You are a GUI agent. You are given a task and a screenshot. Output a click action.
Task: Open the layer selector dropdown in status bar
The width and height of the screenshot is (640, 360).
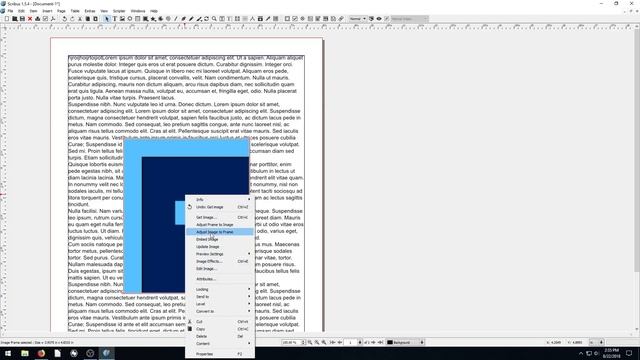[x=405, y=342]
